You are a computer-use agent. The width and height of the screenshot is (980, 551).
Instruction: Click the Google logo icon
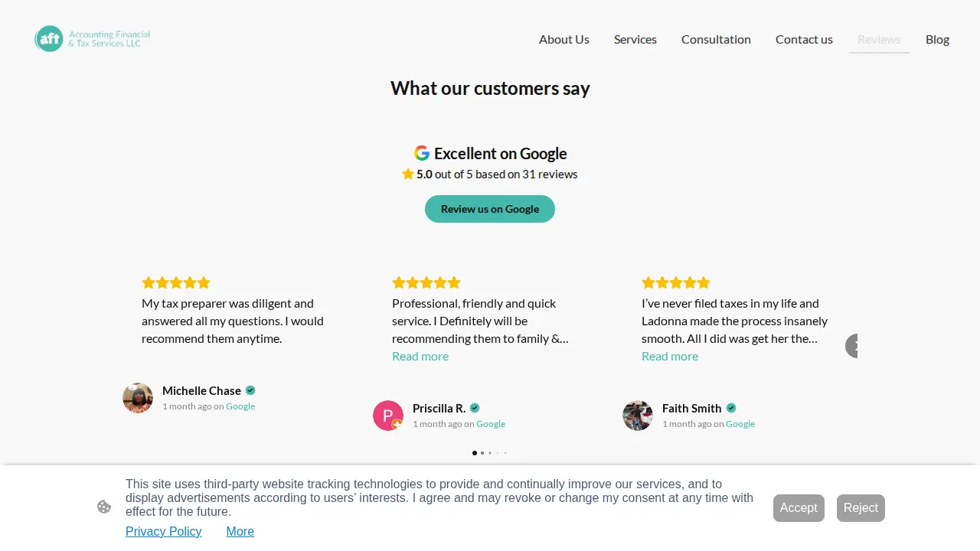pos(422,153)
